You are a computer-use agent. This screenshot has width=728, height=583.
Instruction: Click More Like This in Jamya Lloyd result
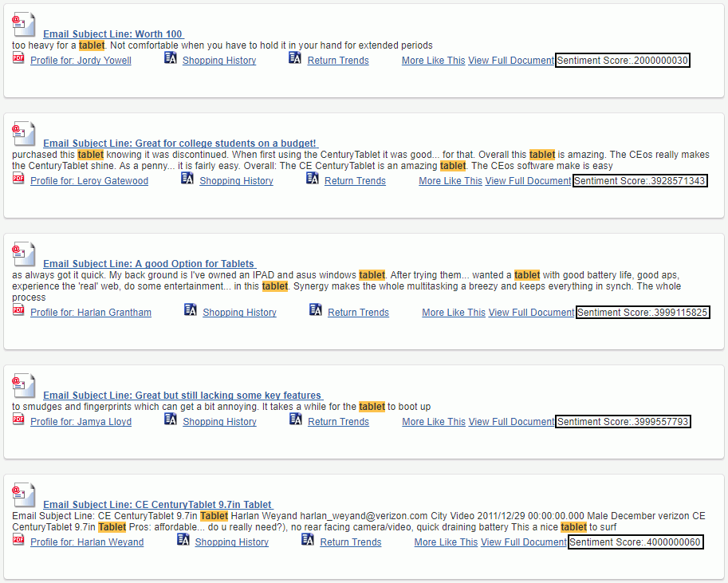point(434,421)
